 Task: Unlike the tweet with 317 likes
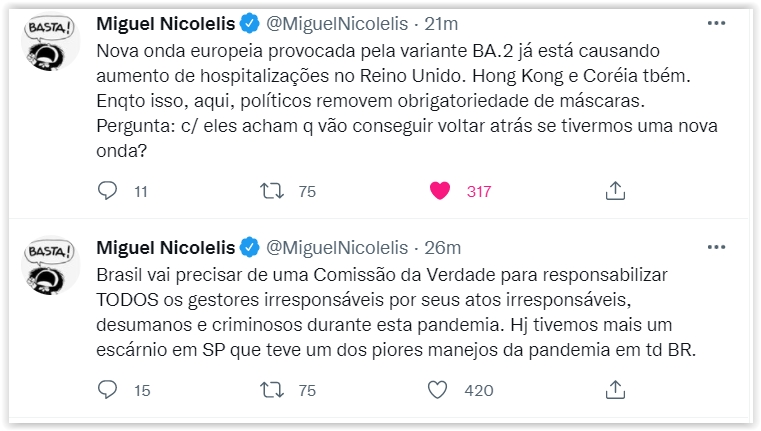tap(439, 190)
